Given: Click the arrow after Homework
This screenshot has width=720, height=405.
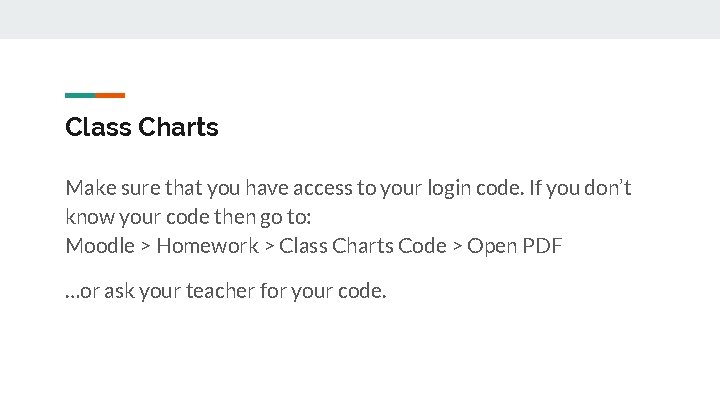Looking at the screenshot, I should point(270,247).
